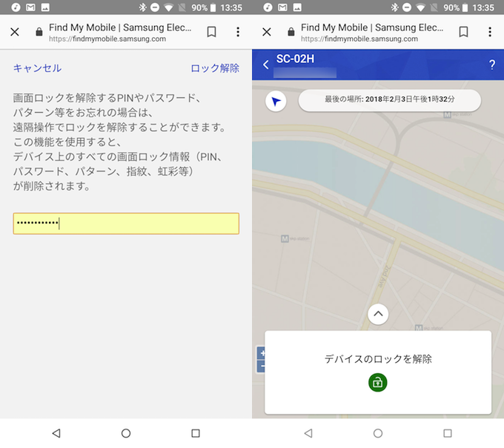Open the three-dot menu on the map screen
Viewport: 504px width, 448px height.
pos(490,32)
